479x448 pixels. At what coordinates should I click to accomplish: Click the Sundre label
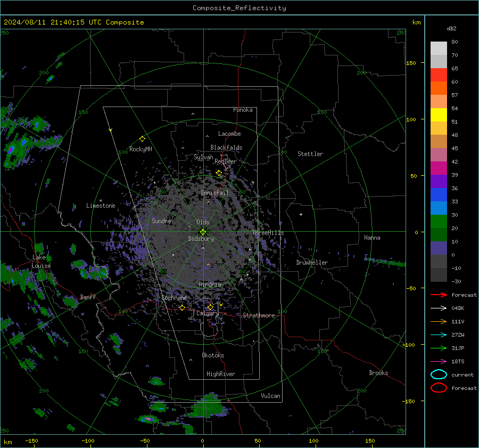(161, 221)
